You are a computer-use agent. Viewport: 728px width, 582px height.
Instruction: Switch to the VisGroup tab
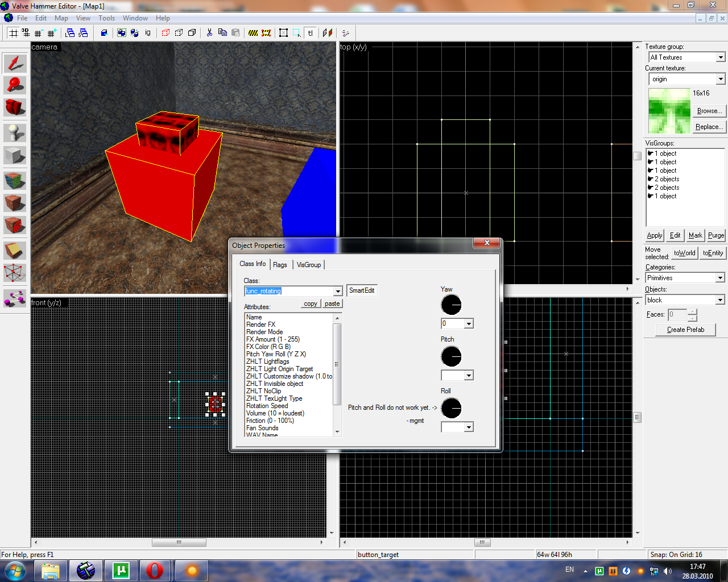coord(309,265)
